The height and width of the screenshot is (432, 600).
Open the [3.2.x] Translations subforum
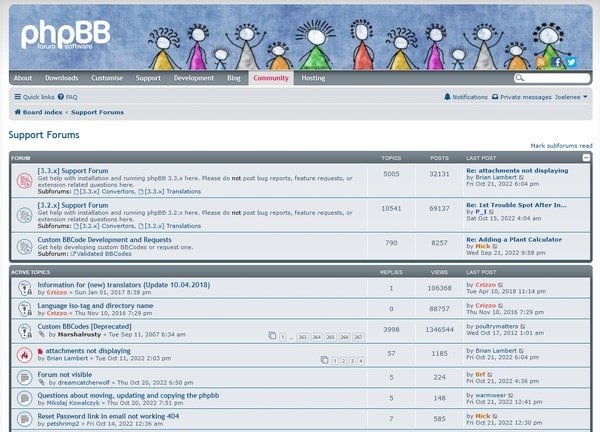coord(173,226)
